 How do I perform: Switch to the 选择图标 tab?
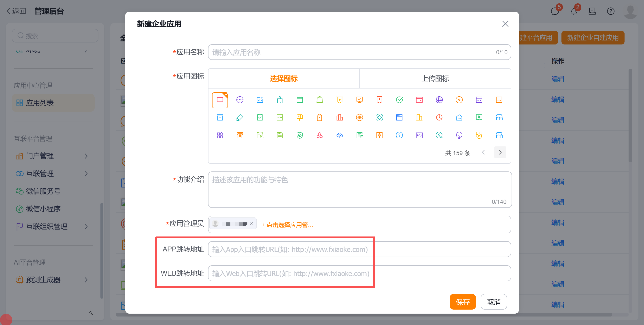tap(283, 79)
